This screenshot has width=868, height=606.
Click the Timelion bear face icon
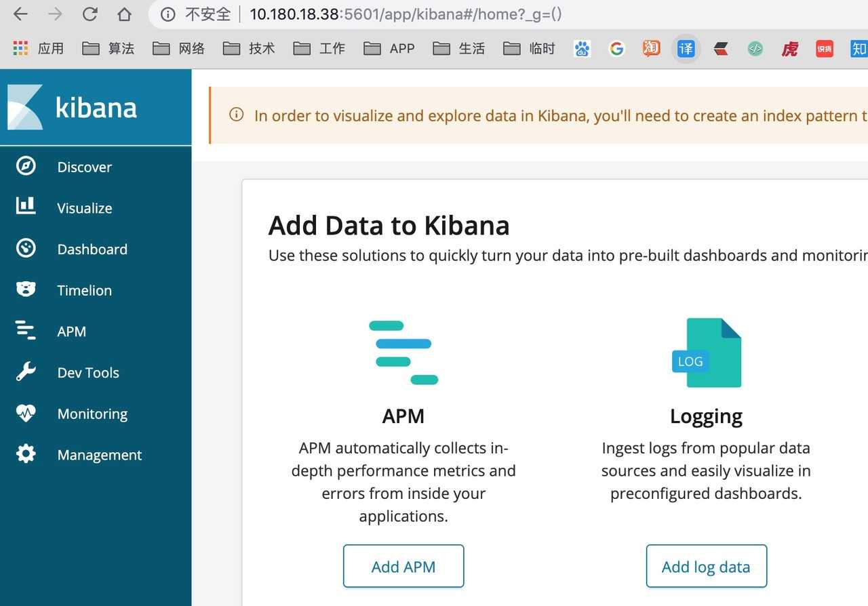[26, 289]
